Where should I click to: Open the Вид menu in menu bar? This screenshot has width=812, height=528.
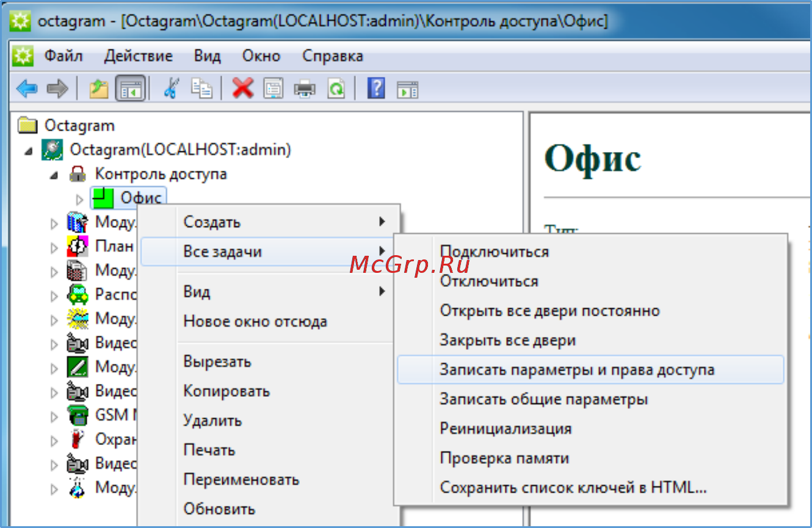pos(207,57)
